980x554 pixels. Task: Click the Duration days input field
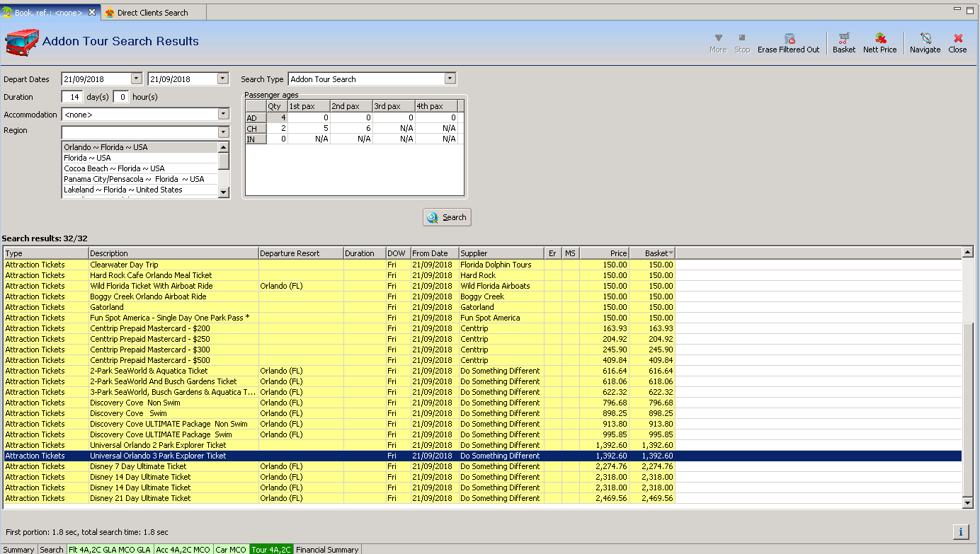tap(72, 97)
